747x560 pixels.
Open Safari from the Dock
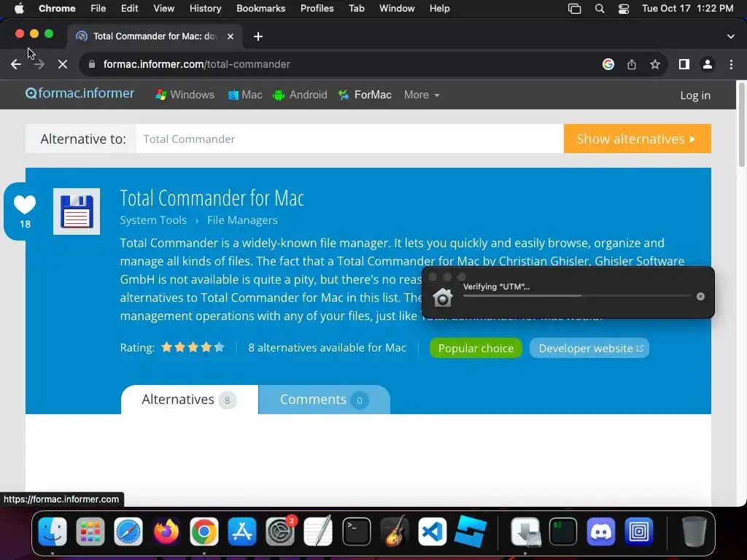(x=128, y=531)
